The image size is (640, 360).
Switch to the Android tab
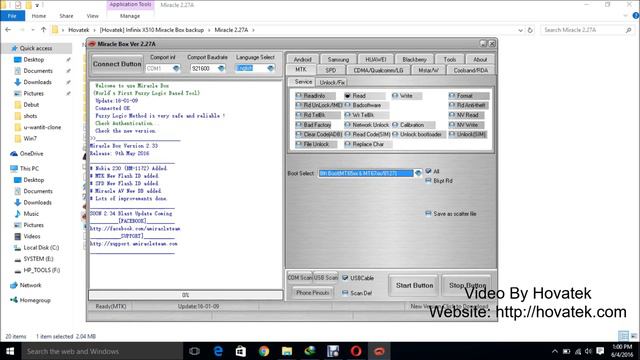(302, 59)
